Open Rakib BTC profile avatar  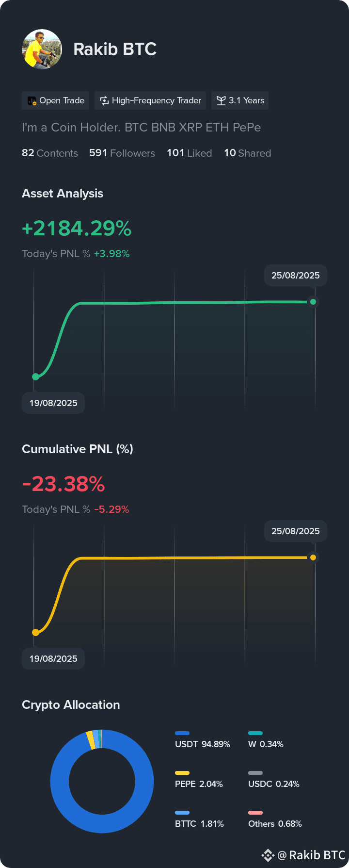tap(42, 49)
